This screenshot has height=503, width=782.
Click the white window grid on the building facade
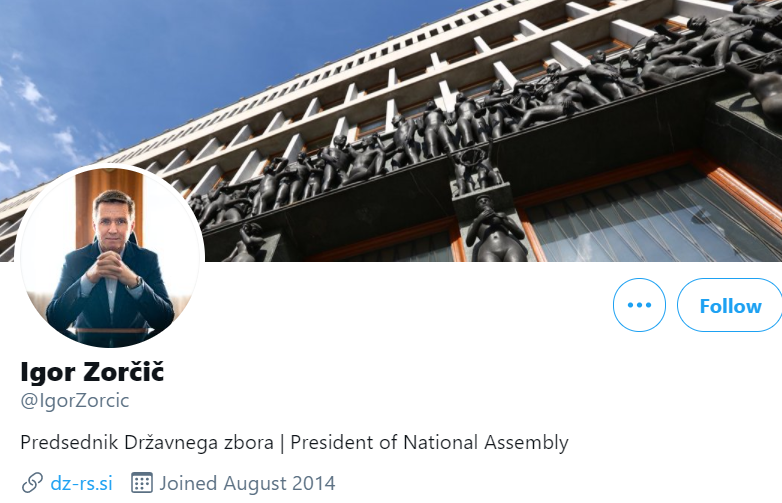349,90
